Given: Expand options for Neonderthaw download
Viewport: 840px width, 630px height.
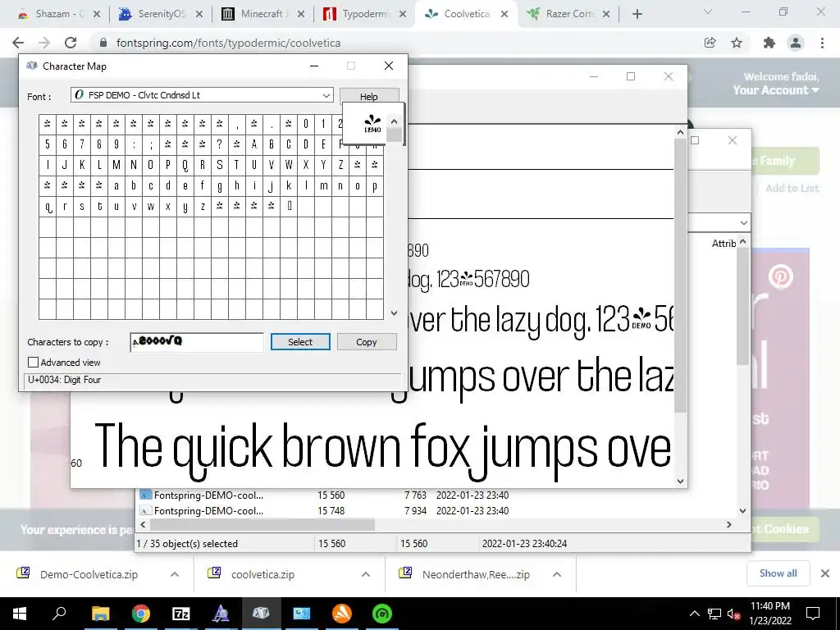Looking at the screenshot, I should pos(557,574).
